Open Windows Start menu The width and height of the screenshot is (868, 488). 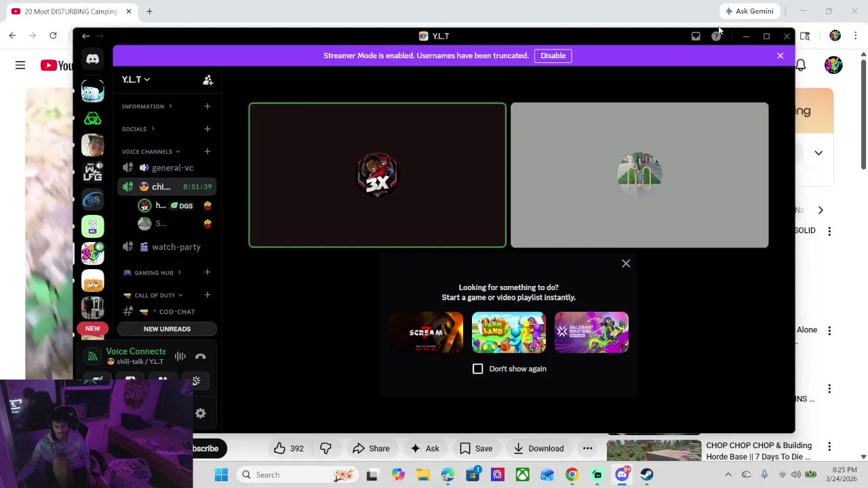221,474
